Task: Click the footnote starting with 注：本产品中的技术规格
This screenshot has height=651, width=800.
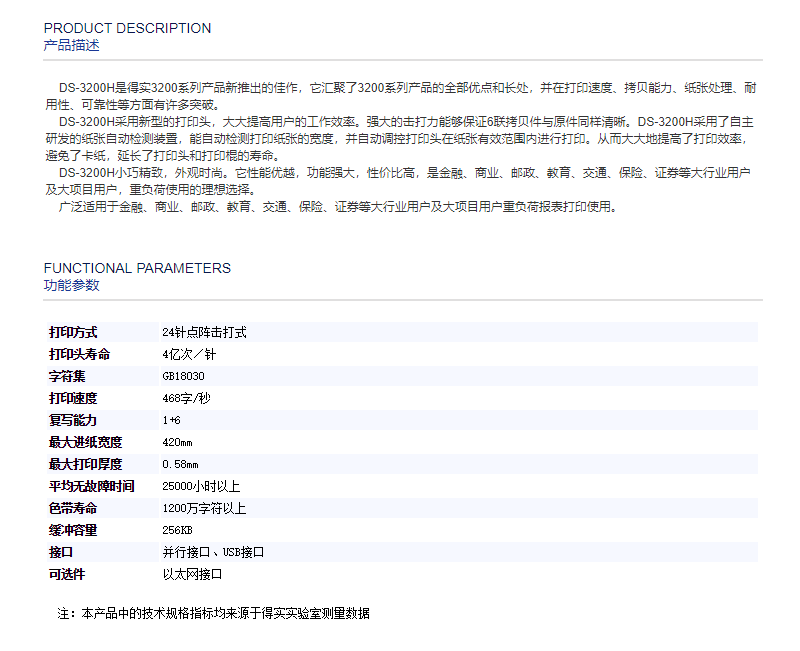Action: [214, 613]
